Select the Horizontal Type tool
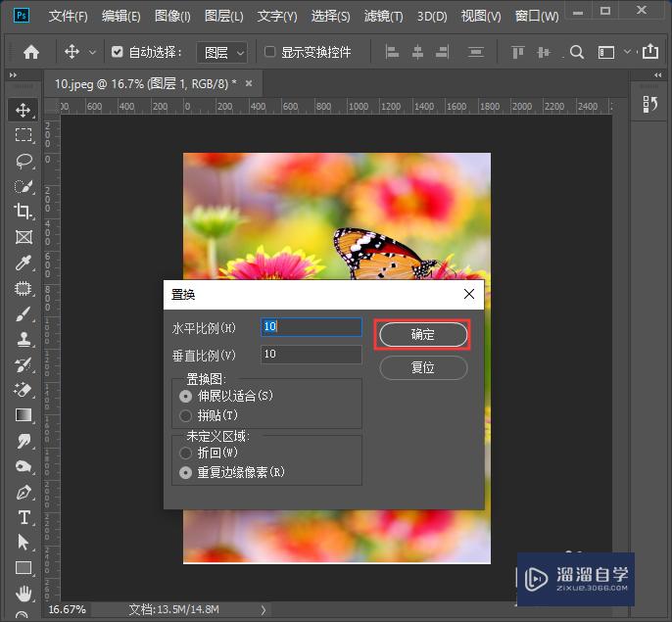 point(24,517)
